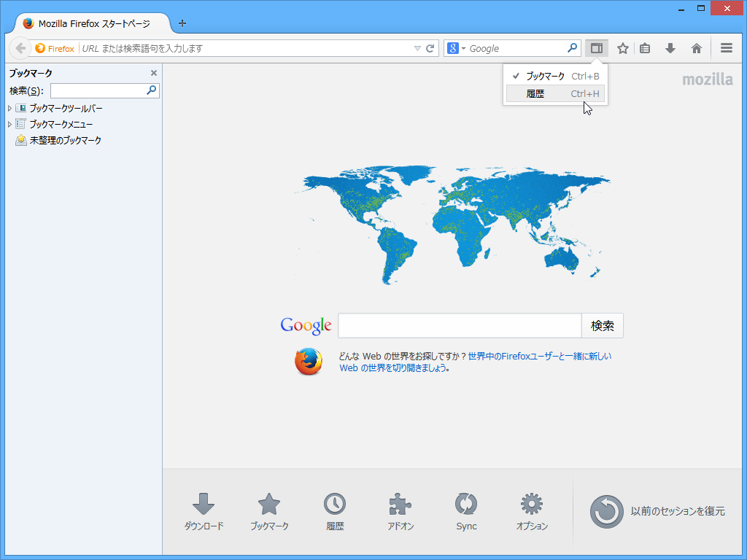
Task: Click the magnifier in the sidebar search box
Action: [x=151, y=90]
